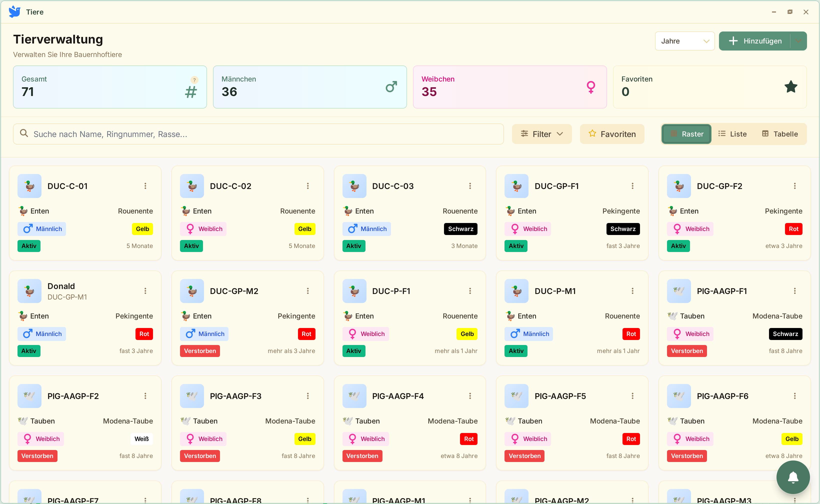Toggle the Favoriten filter button
820x504 pixels.
pyautogui.click(x=612, y=134)
